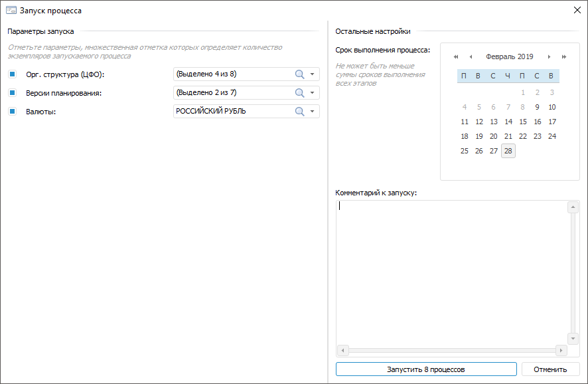
Task: Select February 24 in calendar
Action: click(552, 137)
